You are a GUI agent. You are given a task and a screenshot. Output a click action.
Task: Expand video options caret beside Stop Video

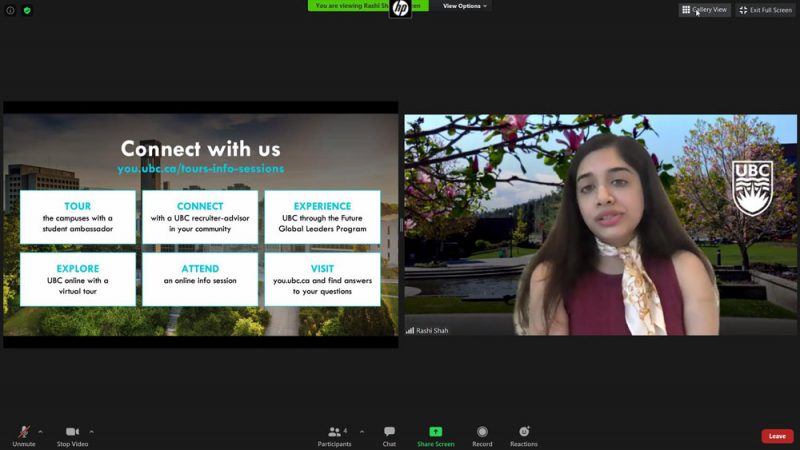[91, 432]
